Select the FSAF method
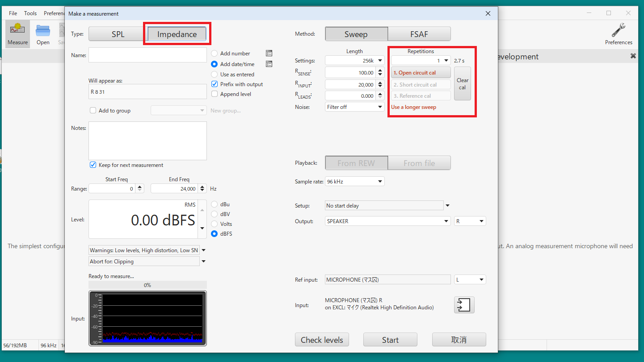Viewport: 644px width, 362px height. pyautogui.click(x=419, y=34)
